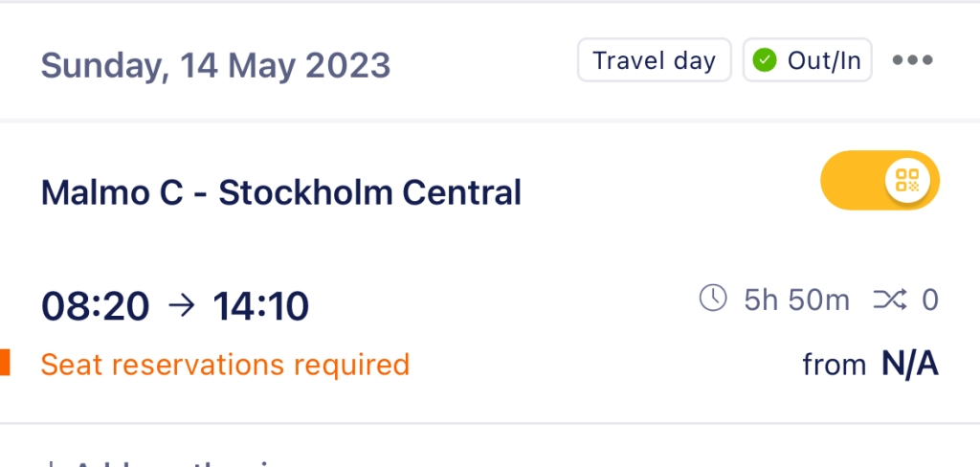This screenshot has width=980, height=467.
Task: Tap the Seat reservations required warning
Action: [x=225, y=365]
